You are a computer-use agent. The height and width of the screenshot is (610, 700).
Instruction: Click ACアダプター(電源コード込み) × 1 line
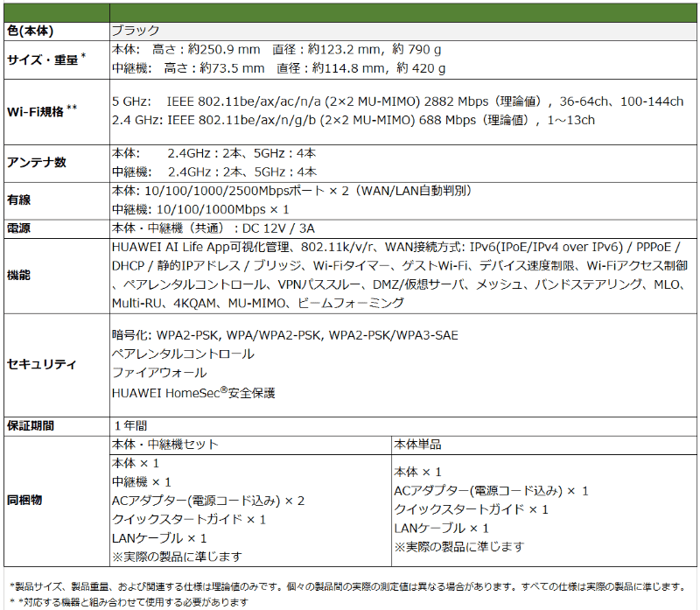(491, 491)
